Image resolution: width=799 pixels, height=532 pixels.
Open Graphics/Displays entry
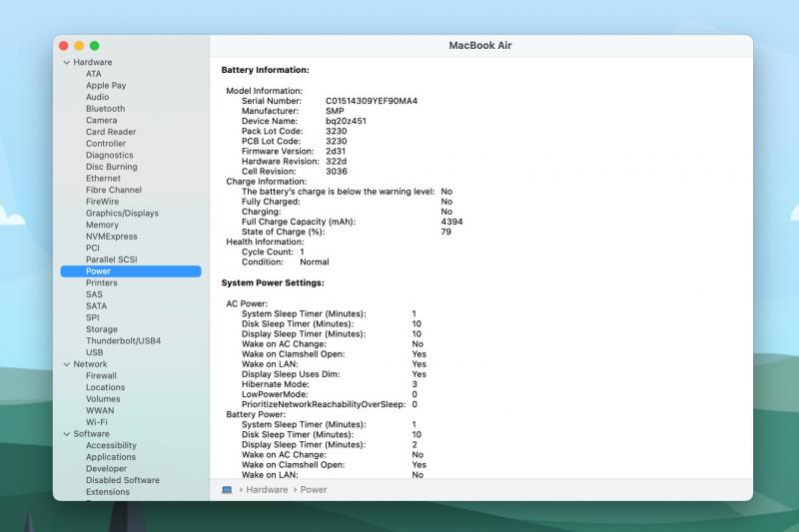[122, 214]
